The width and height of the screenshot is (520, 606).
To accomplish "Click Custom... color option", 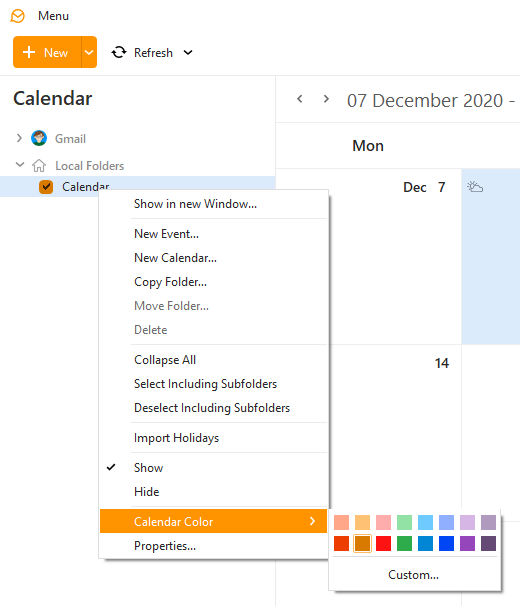I will [x=413, y=575].
